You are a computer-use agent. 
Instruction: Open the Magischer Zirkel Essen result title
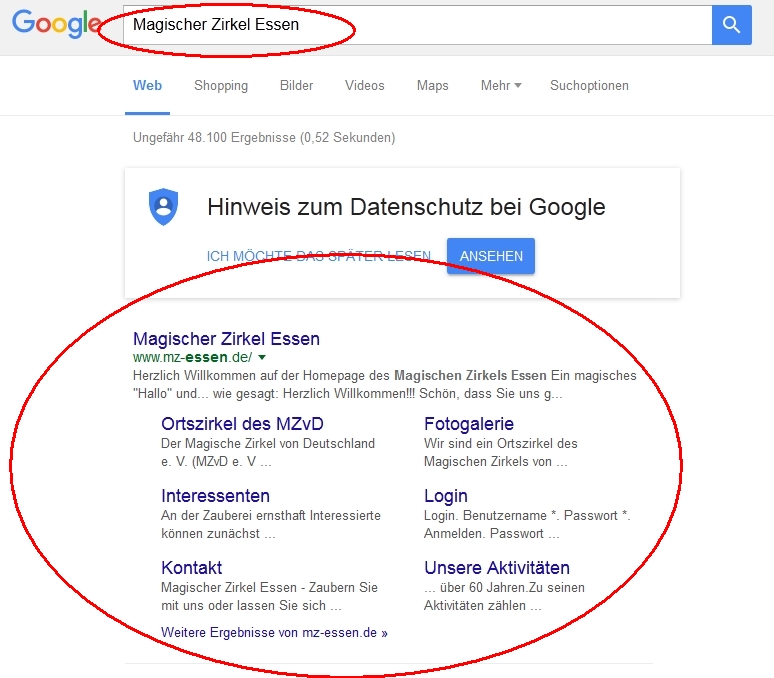(x=226, y=339)
